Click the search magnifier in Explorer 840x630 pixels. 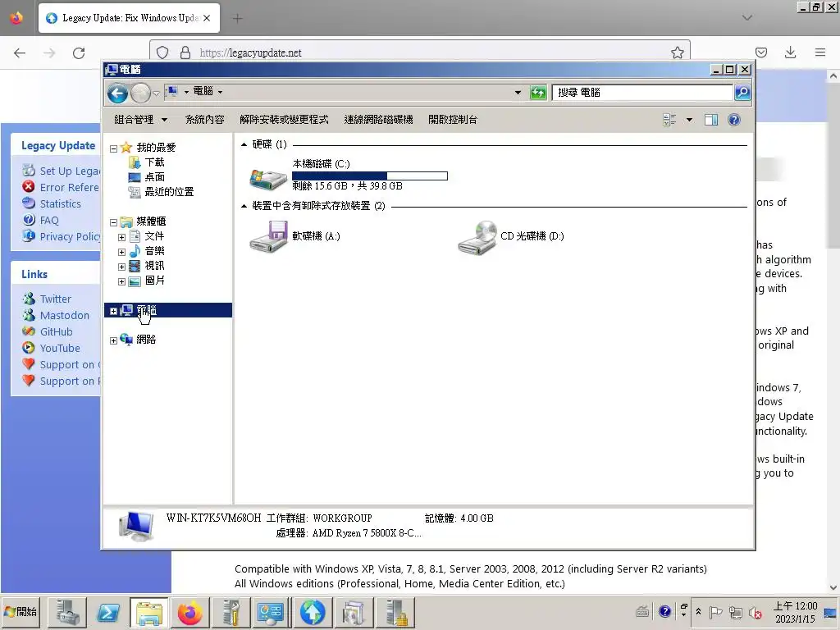click(x=742, y=93)
